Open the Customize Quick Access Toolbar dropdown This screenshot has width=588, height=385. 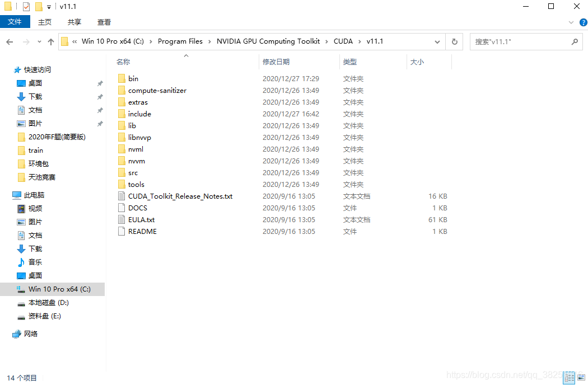pos(49,7)
